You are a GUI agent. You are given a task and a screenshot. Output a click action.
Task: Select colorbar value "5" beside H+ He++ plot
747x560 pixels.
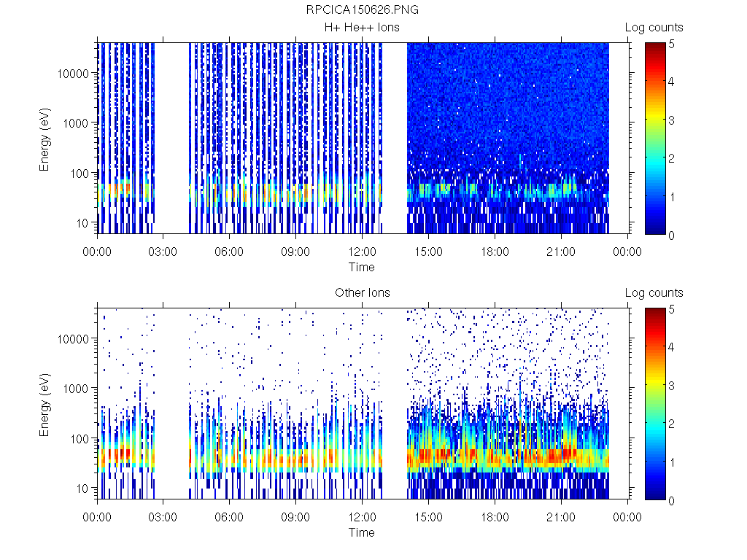(671, 44)
